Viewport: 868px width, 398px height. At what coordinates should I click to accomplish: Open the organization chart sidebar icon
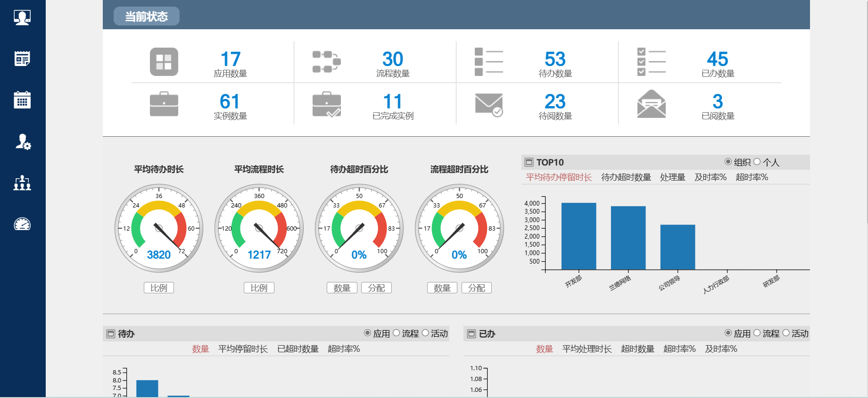click(x=22, y=183)
